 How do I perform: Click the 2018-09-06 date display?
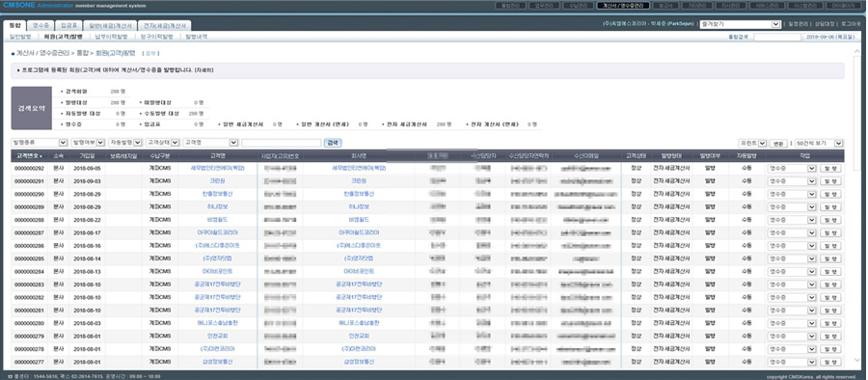pos(831,37)
